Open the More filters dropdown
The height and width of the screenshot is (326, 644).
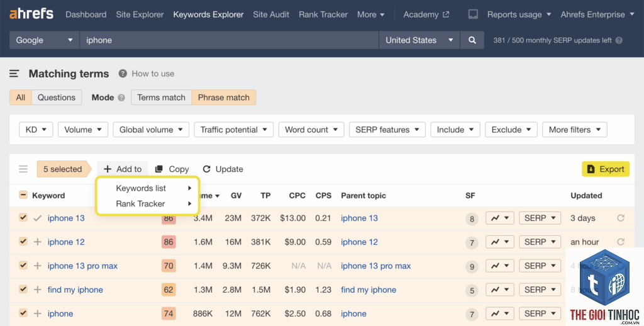coord(575,130)
